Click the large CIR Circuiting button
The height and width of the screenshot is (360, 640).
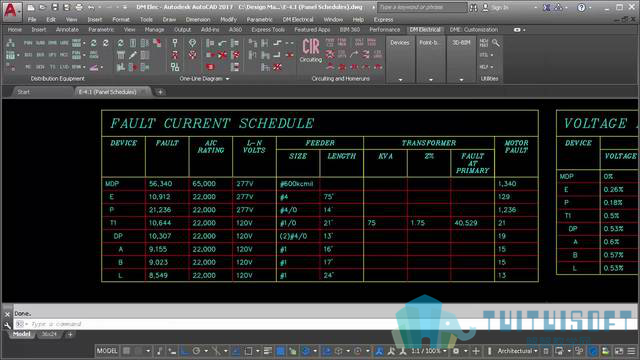(311, 50)
